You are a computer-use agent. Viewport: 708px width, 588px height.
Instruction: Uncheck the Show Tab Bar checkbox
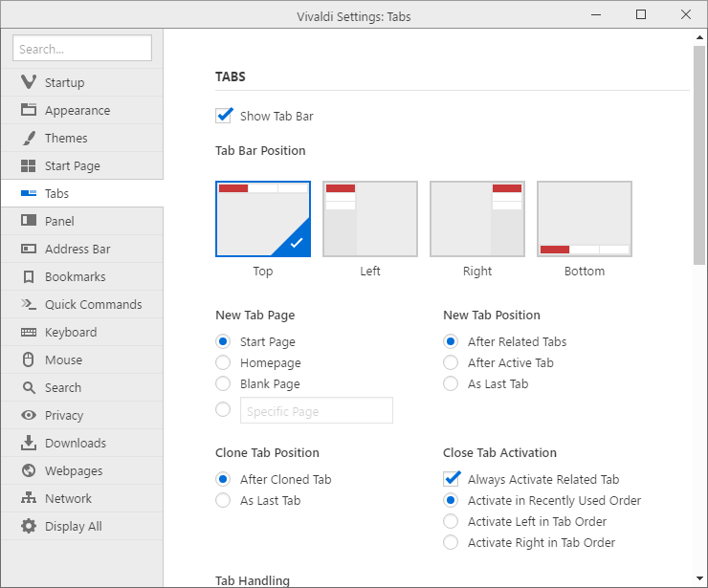point(224,116)
